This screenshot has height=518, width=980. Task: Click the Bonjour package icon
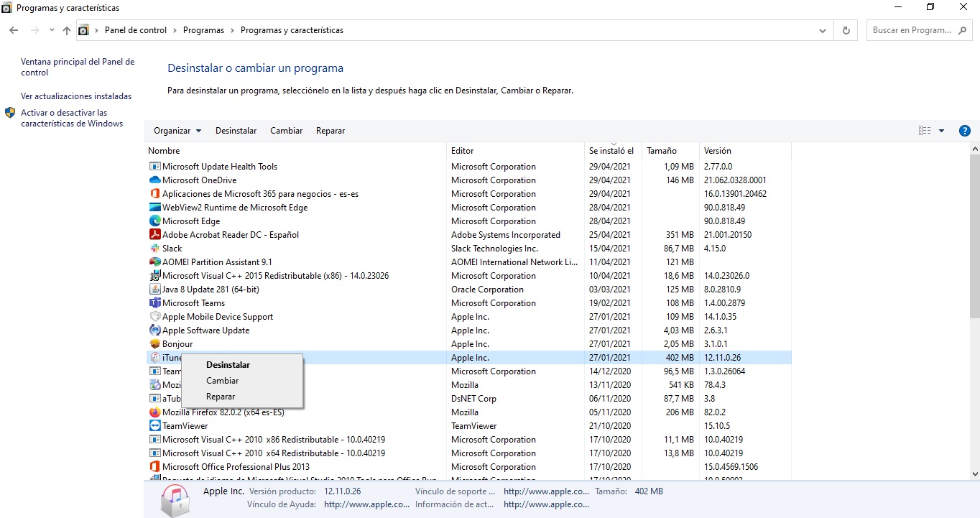[x=154, y=344]
